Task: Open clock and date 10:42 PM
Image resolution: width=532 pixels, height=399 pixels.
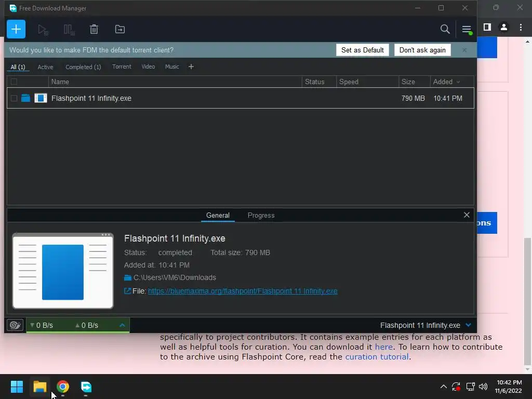Action: 508,387
